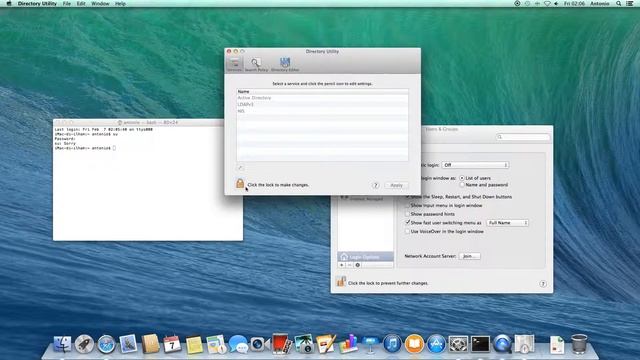
Task: Click the Antonio user menu in menu bar
Action: (600, 4)
